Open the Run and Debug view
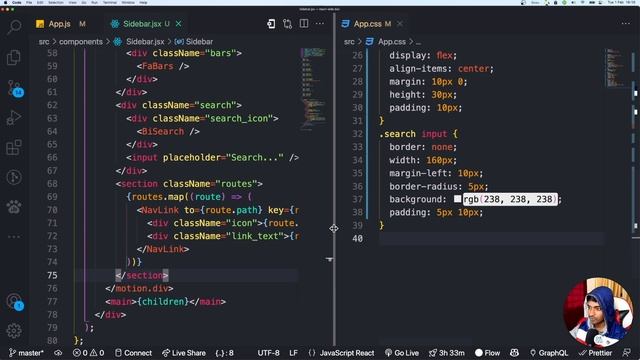Viewport: 640px width, 360px height. pyautogui.click(x=14, y=118)
